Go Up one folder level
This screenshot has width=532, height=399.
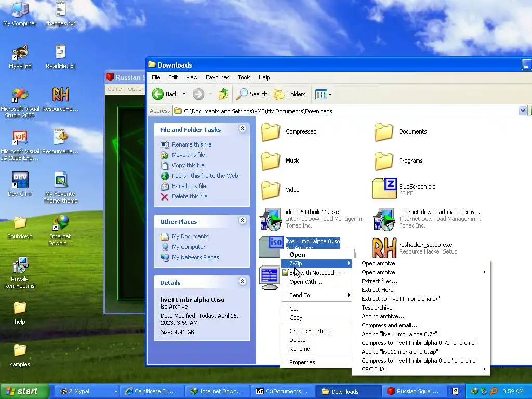[x=223, y=94]
